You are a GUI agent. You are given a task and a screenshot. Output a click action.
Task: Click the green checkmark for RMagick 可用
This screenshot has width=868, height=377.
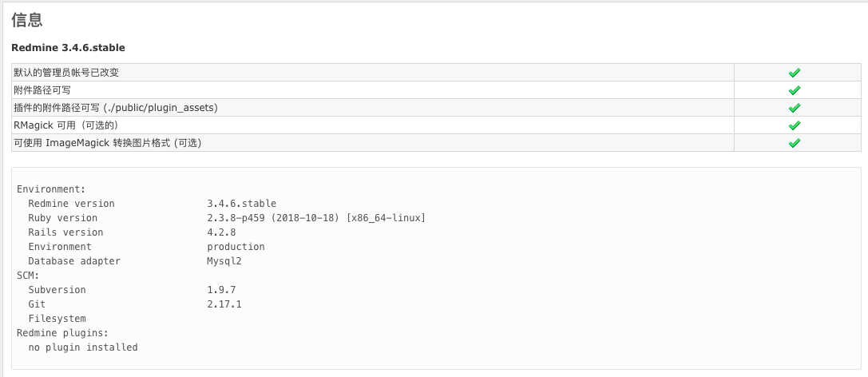[x=795, y=125]
